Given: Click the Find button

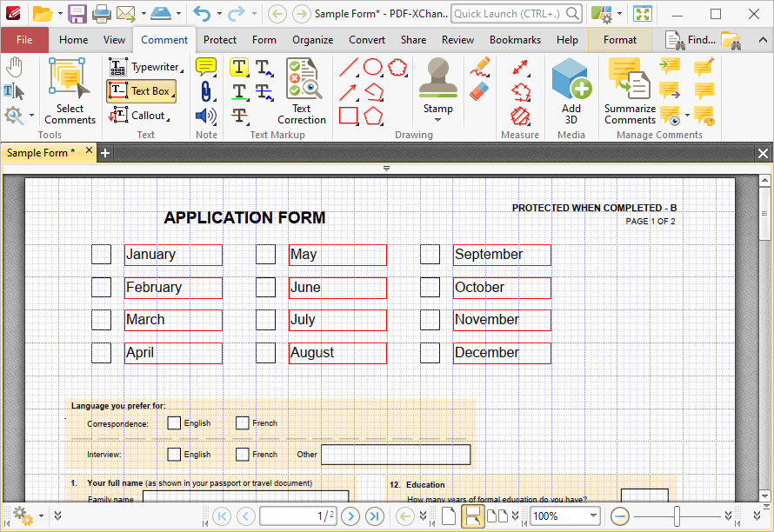Looking at the screenshot, I should [691, 40].
